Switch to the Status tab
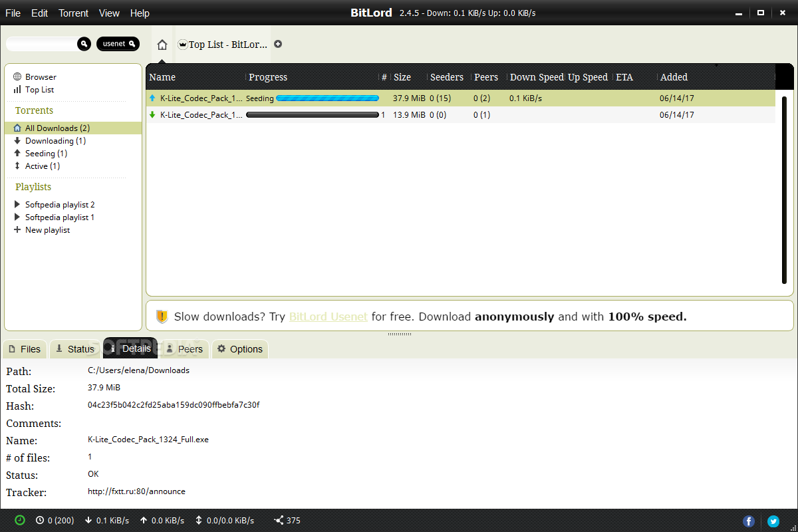Screen dimensions: 798x532 [75, 349]
